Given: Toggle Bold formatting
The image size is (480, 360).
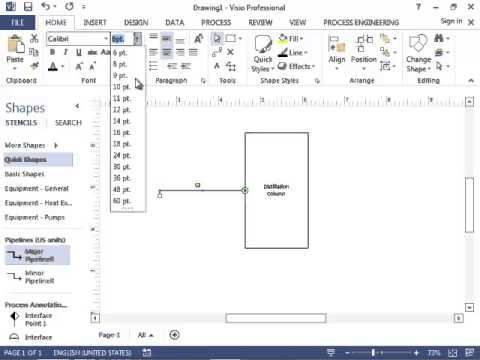Looking at the screenshot, I should tap(52, 52).
